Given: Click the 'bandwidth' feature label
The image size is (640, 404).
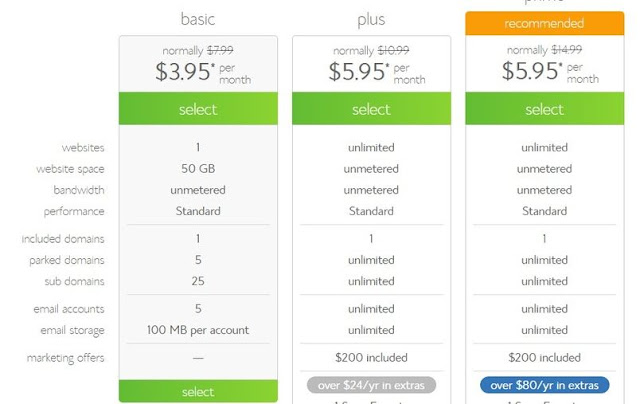Looking at the screenshot, I should 79,190.
